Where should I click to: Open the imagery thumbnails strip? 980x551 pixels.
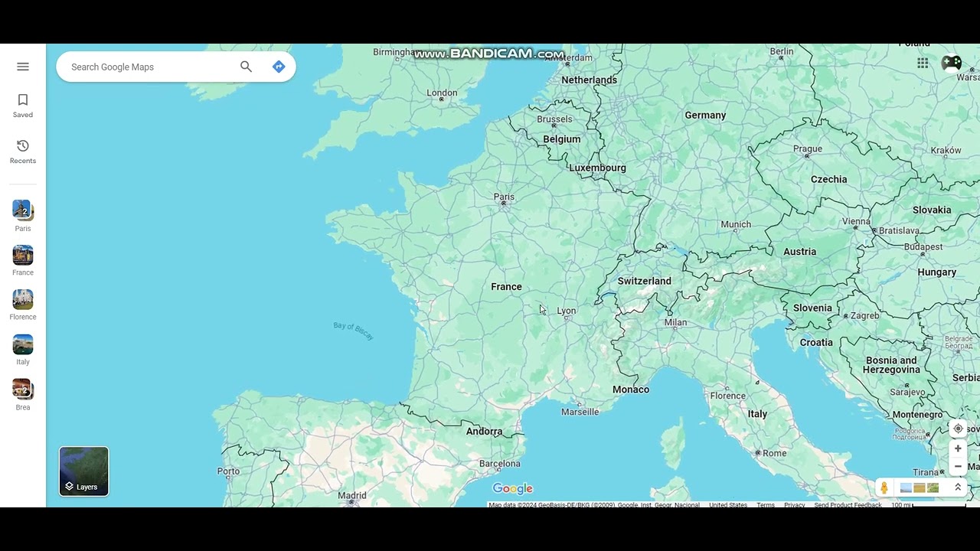coord(920,487)
